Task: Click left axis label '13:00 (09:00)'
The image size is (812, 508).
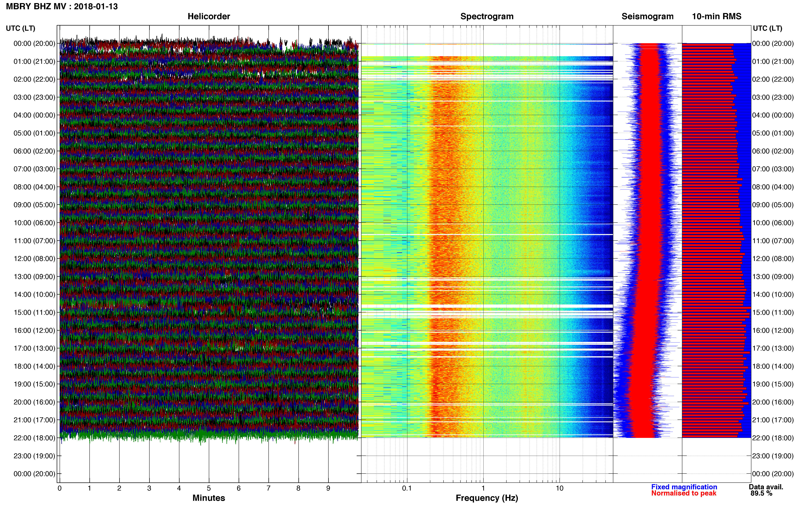Action: (x=34, y=277)
